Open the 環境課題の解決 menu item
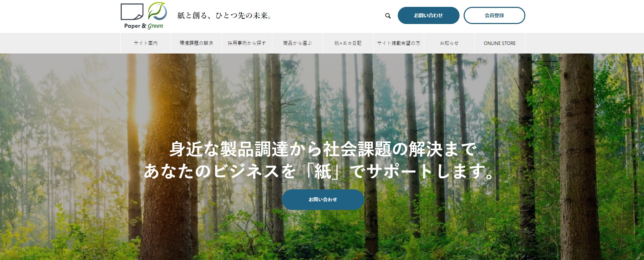 (x=196, y=43)
